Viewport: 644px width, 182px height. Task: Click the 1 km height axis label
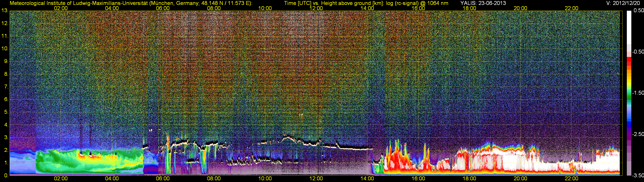(6, 163)
